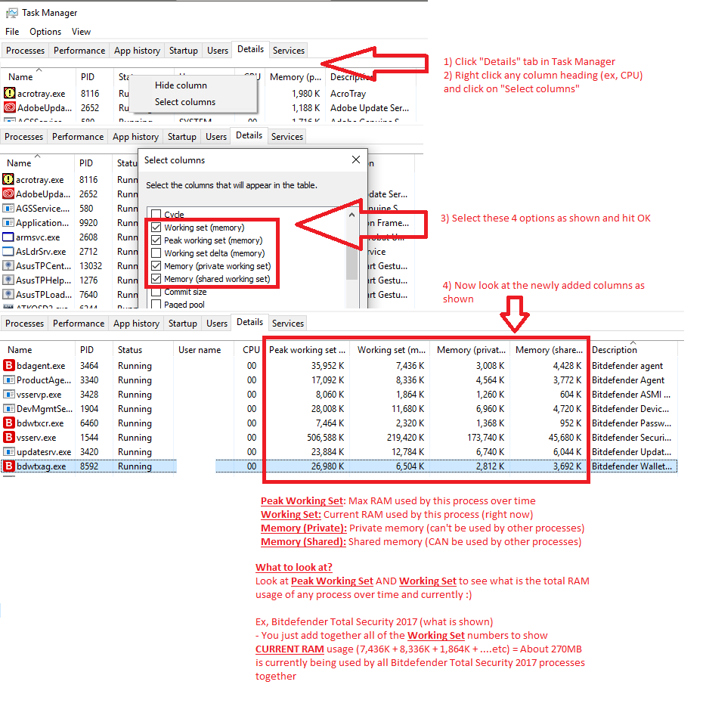Screen dimensions: 703x728
Task: Click the AsLdrSrv.exe process icon
Action: pyautogui.click(x=8, y=251)
